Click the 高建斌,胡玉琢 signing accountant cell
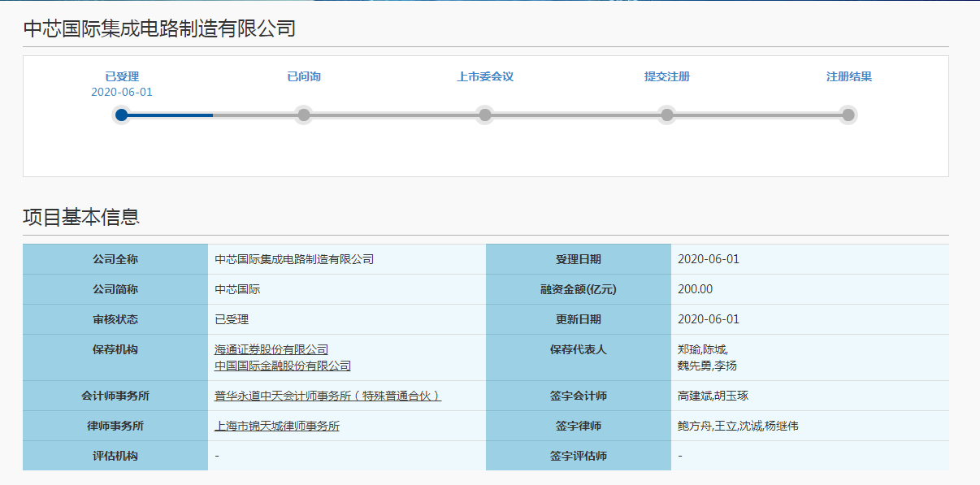This screenshot has width=980, height=485. (x=713, y=396)
